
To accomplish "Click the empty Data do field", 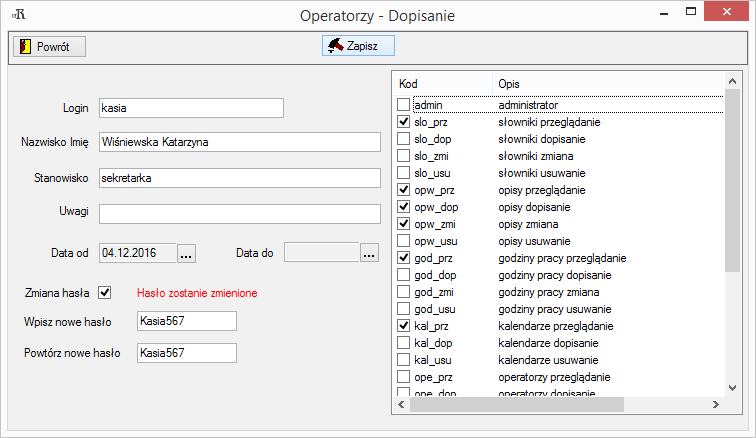I will (x=322, y=252).
